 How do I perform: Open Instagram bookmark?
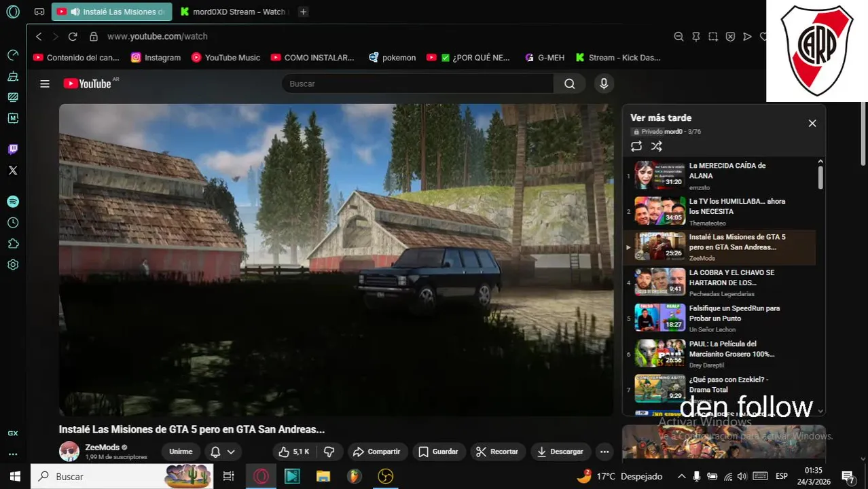156,58
